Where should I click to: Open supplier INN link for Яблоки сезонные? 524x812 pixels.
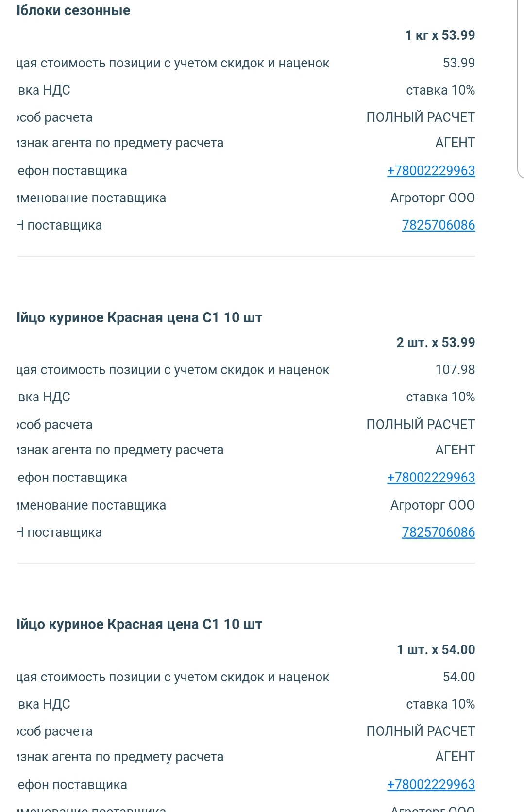point(438,225)
